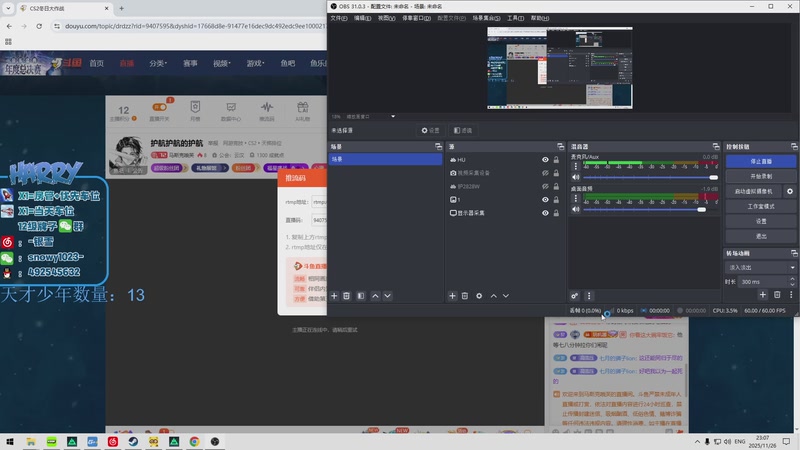Undock the Sources panel
800x450 pixels.
[x=561, y=146]
